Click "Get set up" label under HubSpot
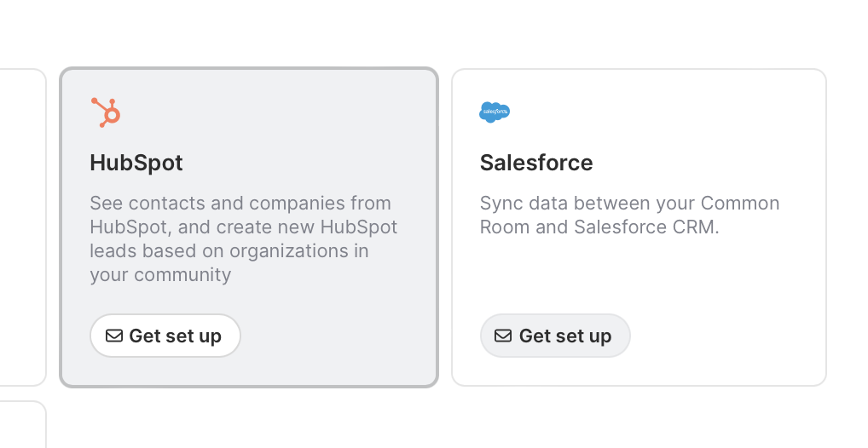 [176, 336]
